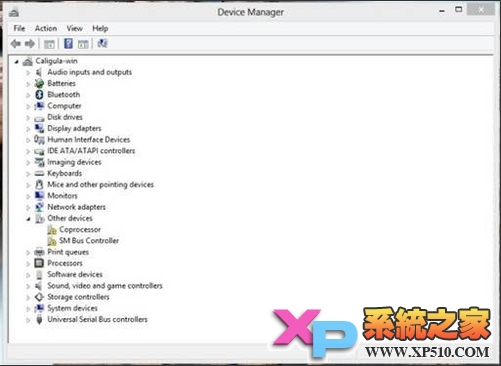501x366 pixels.
Task: Click the Processors category icon
Action: pyautogui.click(x=39, y=263)
